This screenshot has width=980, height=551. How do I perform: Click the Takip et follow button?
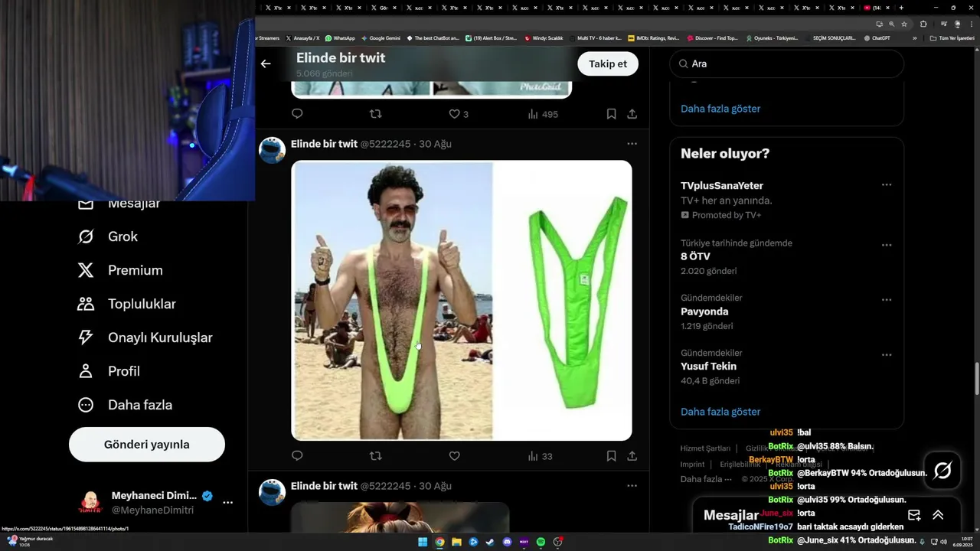[x=608, y=64]
